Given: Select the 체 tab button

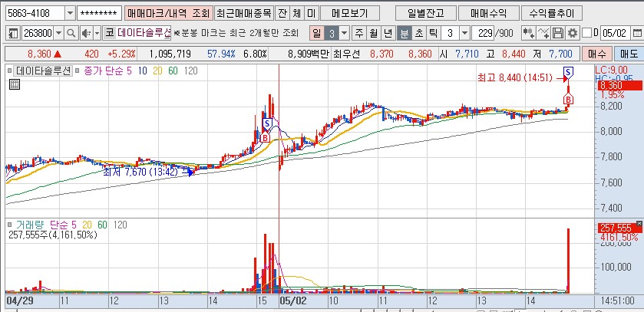Looking at the screenshot, I should (296, 14).
